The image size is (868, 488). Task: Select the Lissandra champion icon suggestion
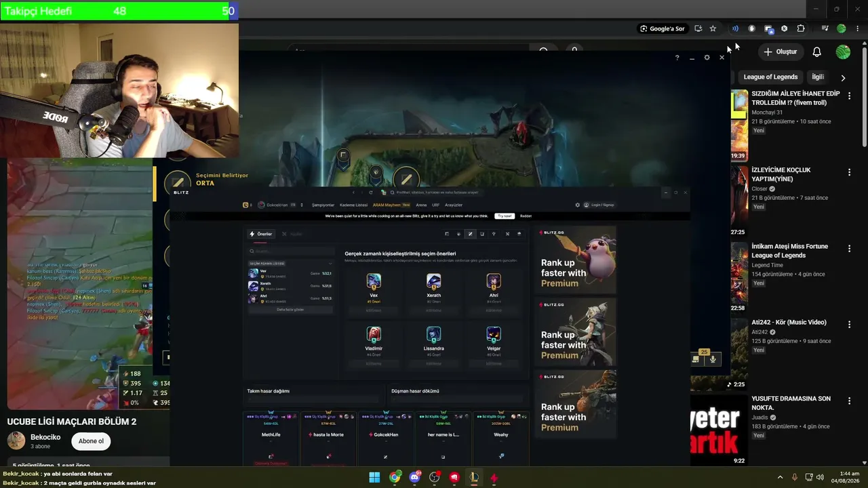pyautogui.click(x=434, y=334)
